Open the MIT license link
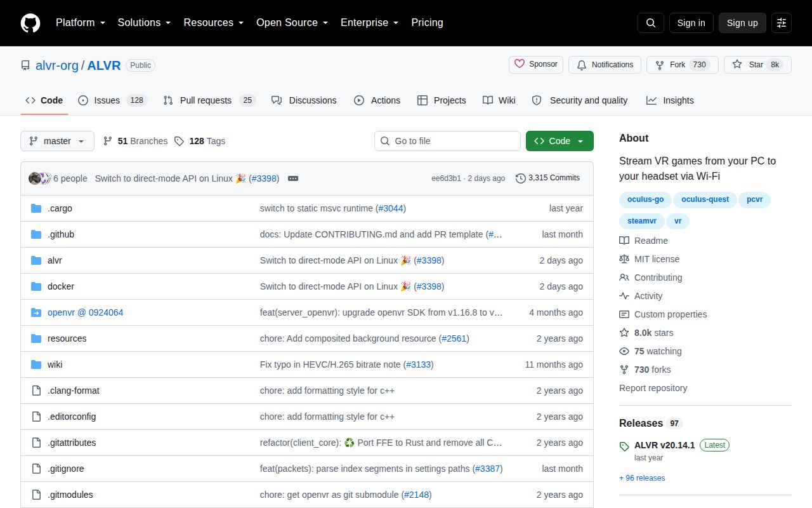812x508 pixels. pyautogui.click(x=650, y=259)
